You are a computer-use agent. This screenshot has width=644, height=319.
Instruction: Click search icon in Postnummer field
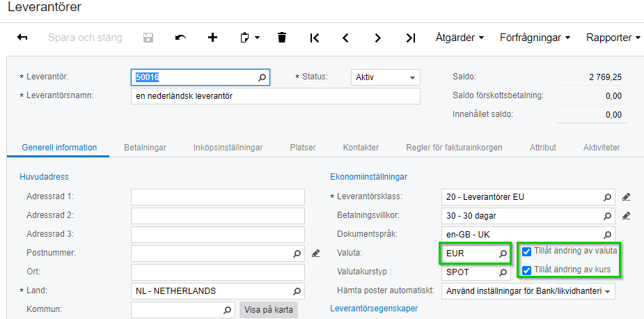pyautogui.click(x=297, y=254)
